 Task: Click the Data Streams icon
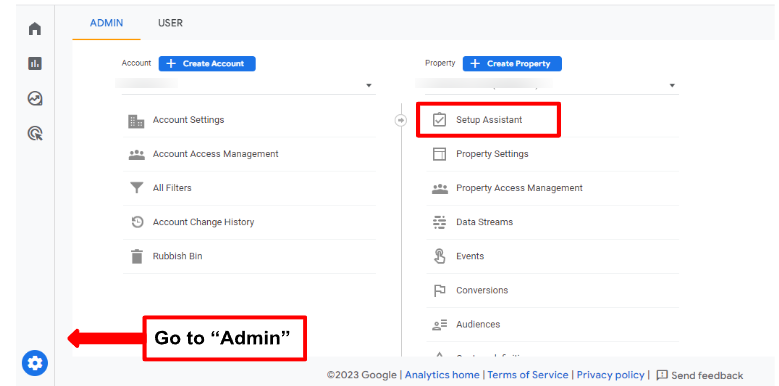click(439, 222)
